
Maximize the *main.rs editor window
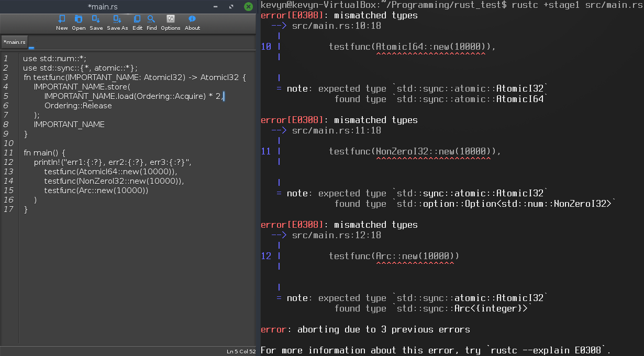click(231, 7)
